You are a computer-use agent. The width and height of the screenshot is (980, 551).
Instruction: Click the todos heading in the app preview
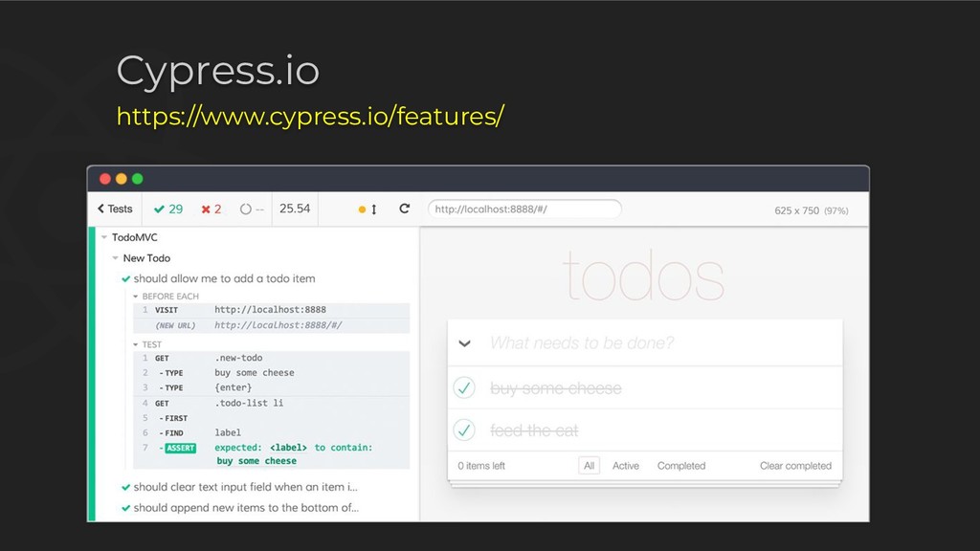[644, 275]
